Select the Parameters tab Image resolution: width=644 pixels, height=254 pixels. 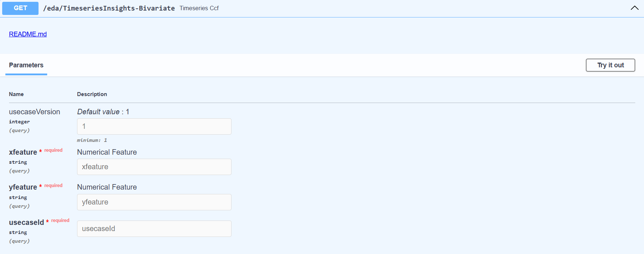(x=26, y=65)
